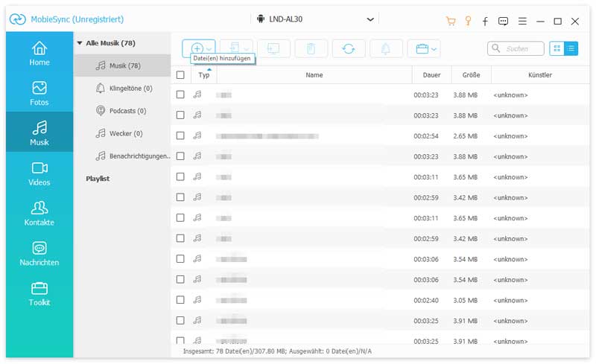Open the Fotos section

39,94
